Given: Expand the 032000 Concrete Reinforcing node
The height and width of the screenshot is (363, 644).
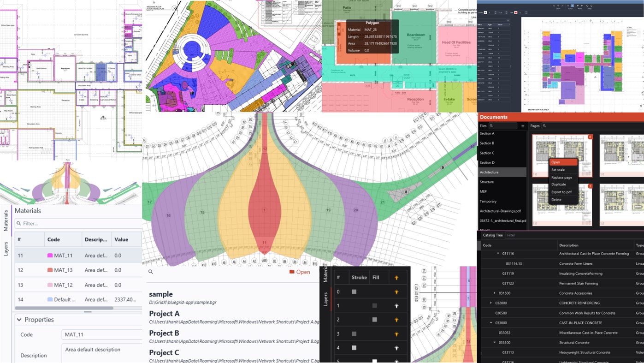Looking at the screenshot, I should (491, 303).
